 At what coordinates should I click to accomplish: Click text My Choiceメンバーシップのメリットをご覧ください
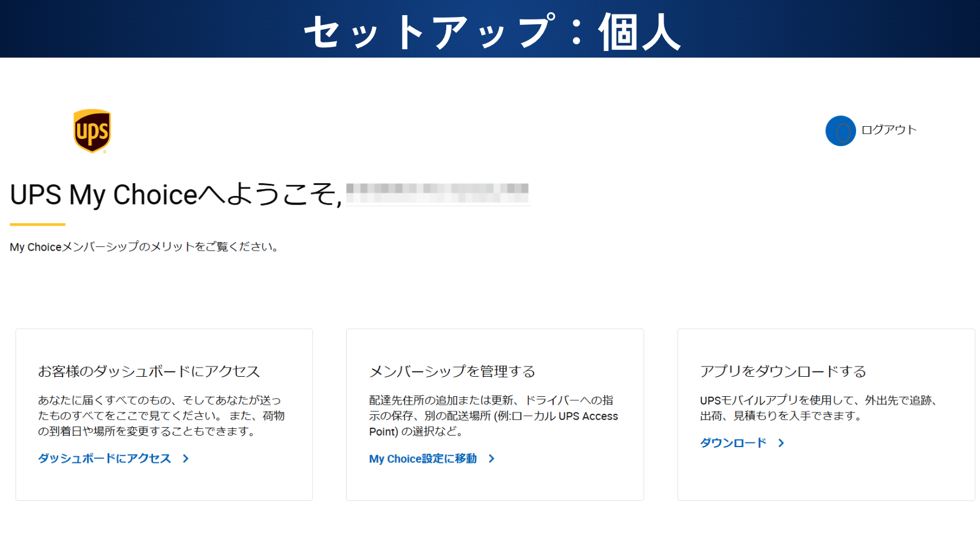click(x=144, y=247)
